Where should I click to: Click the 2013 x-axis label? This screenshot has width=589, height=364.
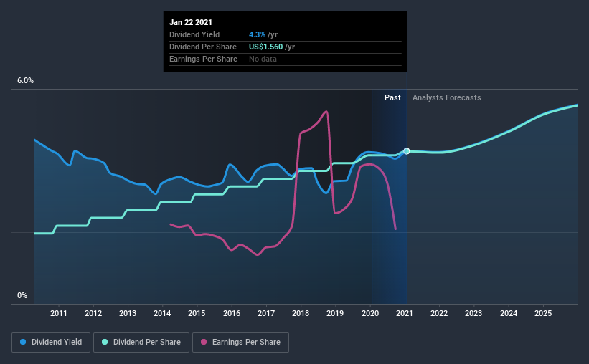click(128, 313)
